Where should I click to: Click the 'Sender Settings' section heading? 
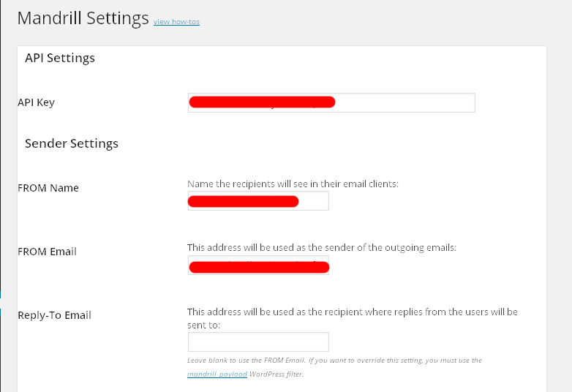coord(72,143)
